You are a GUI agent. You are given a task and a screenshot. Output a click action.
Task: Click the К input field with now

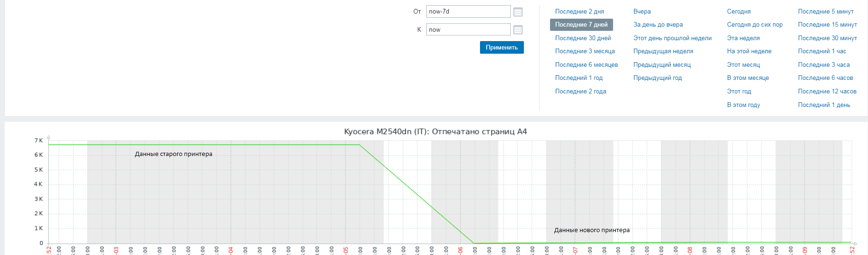pyautogui.click(x=468, y=29)
